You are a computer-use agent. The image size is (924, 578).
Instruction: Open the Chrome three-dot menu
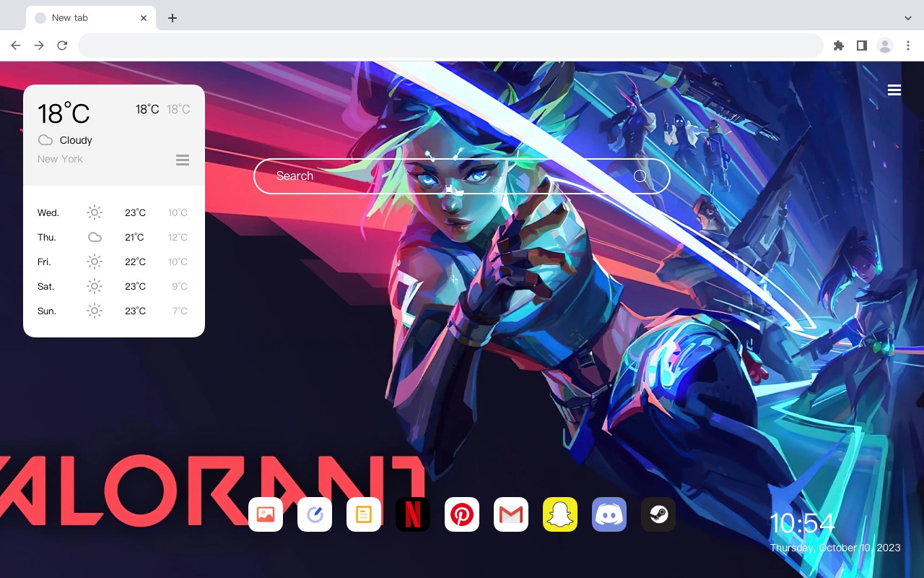click(908, 46)
